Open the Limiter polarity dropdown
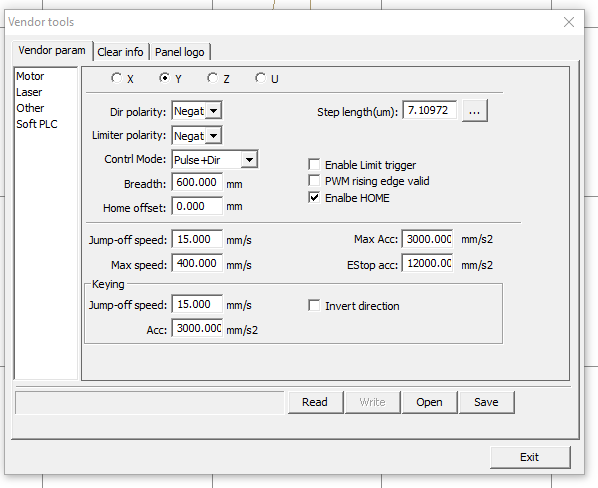The height and width of the screenshot is (488, 598). [214, 135]
